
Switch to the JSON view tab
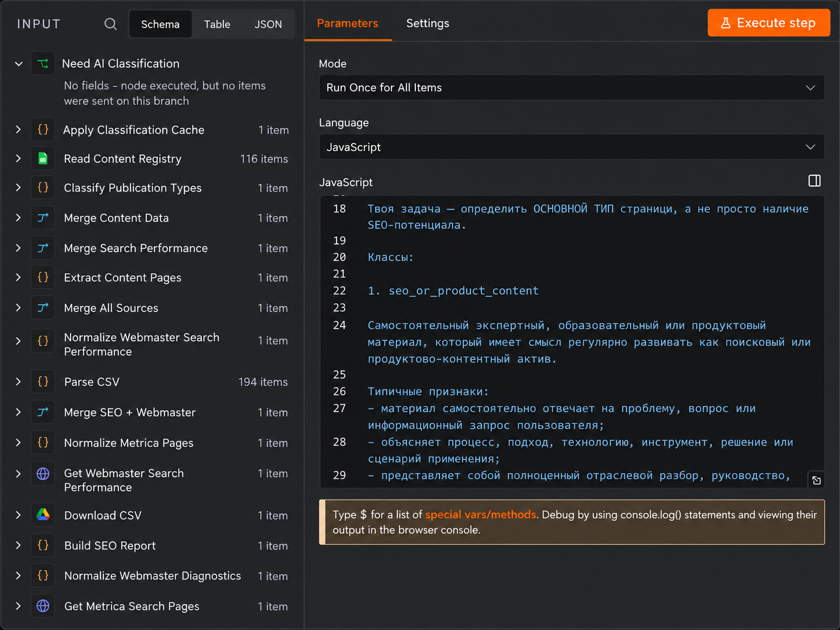tap(268, 24)
